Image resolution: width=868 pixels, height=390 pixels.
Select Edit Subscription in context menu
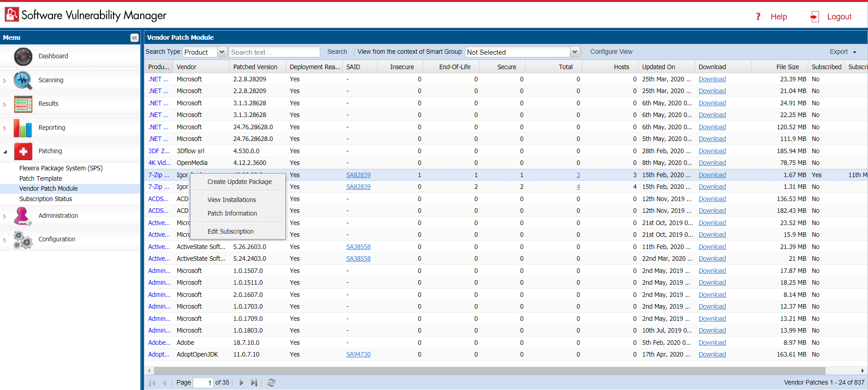pyautogui.click(x=230, y=231)
